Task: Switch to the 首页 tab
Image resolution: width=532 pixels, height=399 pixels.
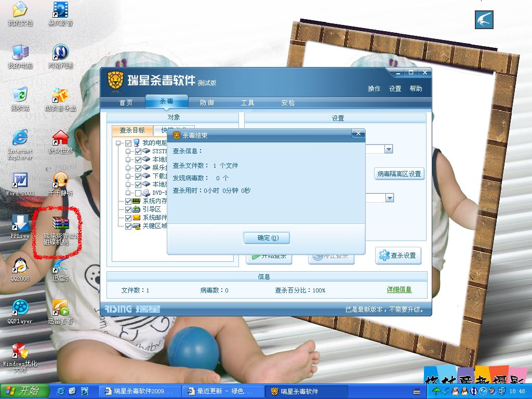Action: click(126, 102)
